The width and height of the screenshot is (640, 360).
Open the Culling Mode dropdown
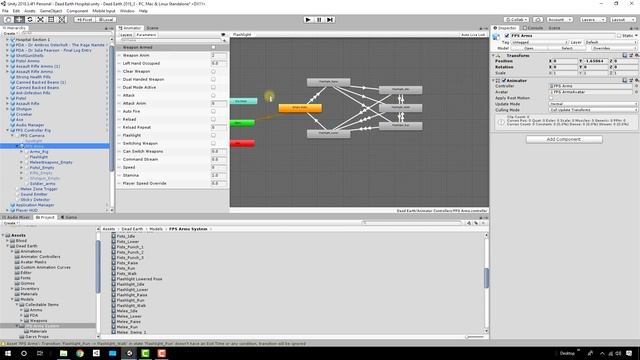pyautogui.click(x=593, y=110)
